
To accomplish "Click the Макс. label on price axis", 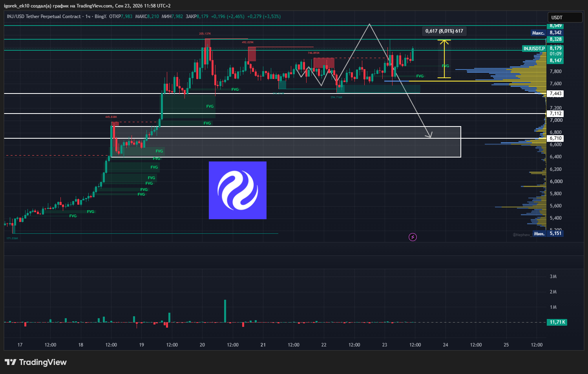I will [x=538, y=33].
